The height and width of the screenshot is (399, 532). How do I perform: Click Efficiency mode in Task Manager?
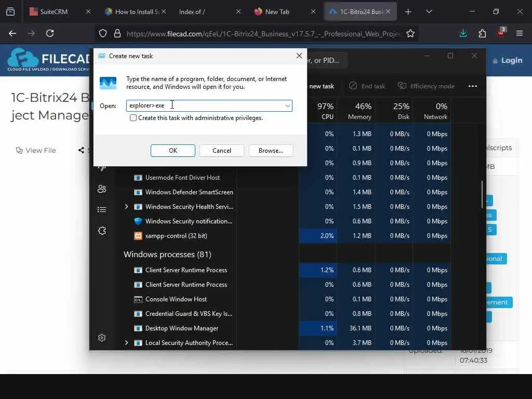[x=426, y=86]
